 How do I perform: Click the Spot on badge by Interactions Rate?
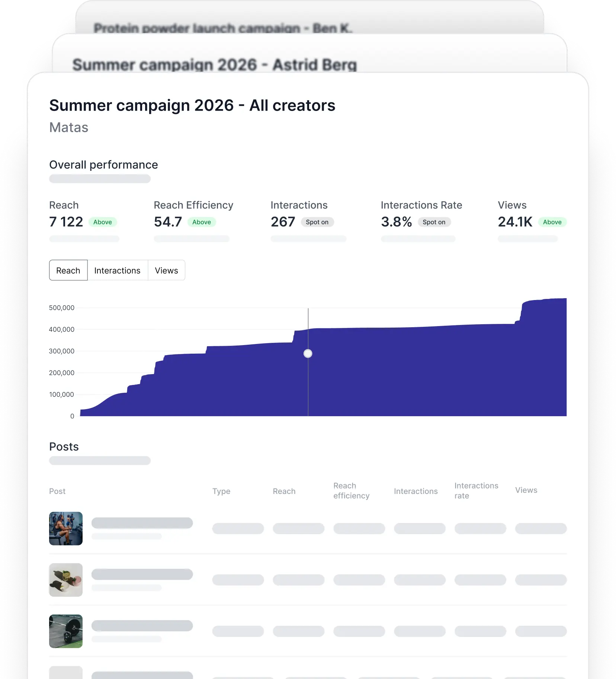pos(434,222)
